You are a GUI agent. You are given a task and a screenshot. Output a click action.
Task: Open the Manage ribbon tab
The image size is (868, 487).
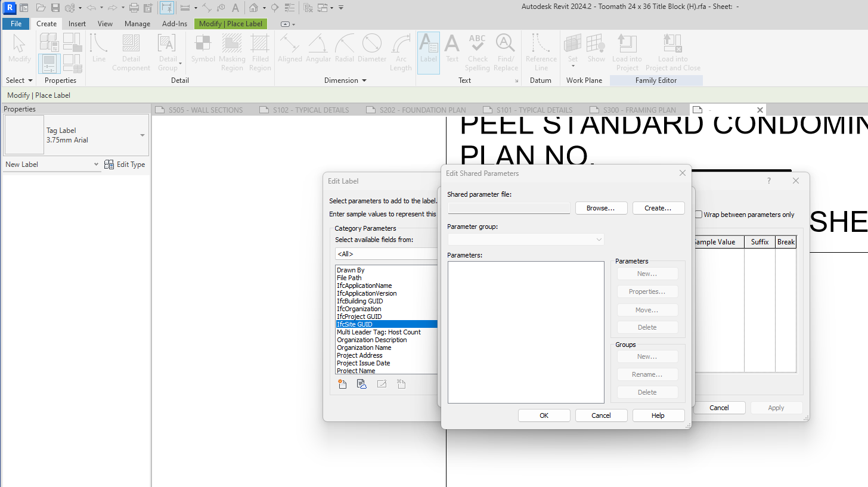click(x=137, y=24)
